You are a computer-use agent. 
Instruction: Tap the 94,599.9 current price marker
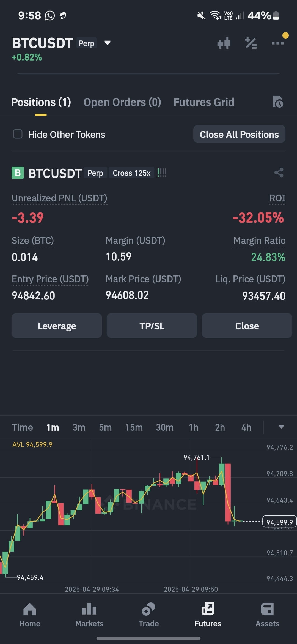(x=279, y=522)
